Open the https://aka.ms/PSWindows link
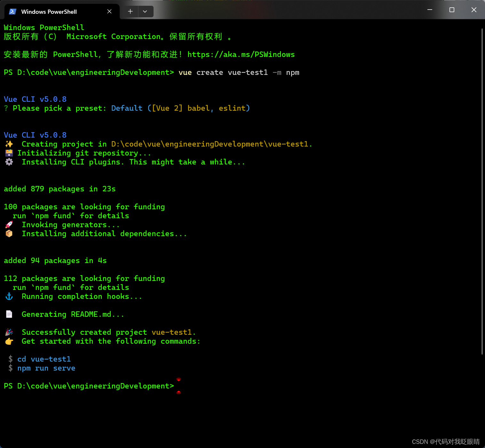This screenshot has height=448, width=485. point(241,54)
